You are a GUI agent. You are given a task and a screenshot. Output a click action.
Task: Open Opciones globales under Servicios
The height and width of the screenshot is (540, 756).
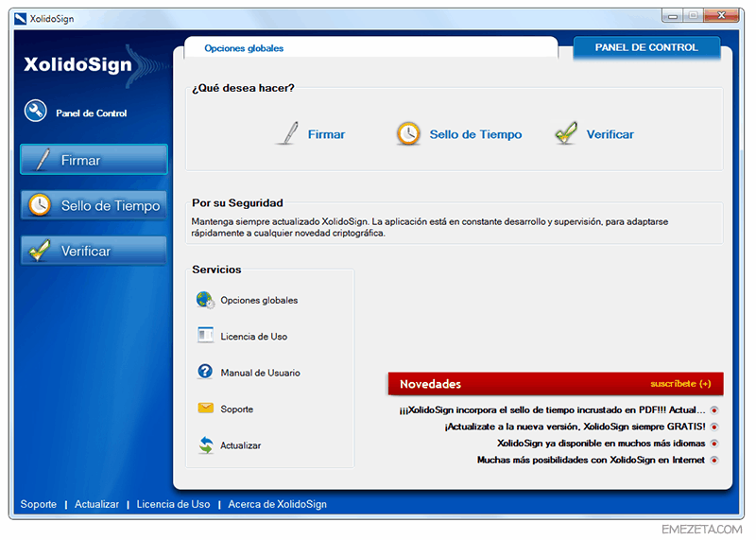tap(259, 300)
